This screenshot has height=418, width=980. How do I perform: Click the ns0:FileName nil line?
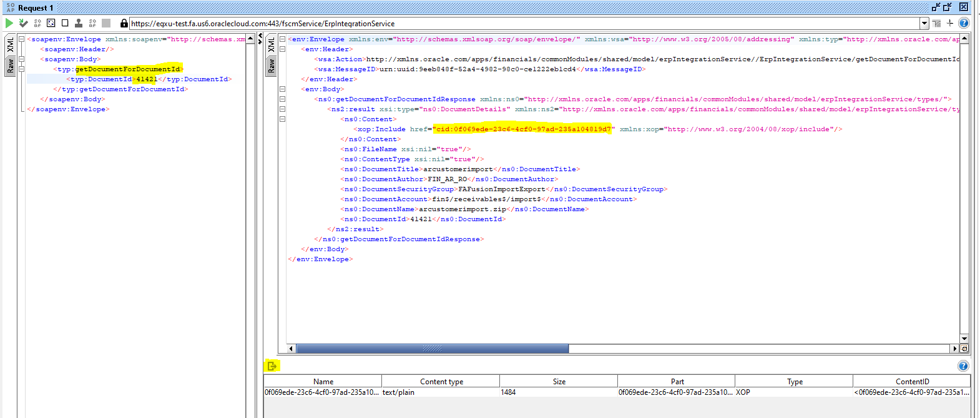coord(406,149)
